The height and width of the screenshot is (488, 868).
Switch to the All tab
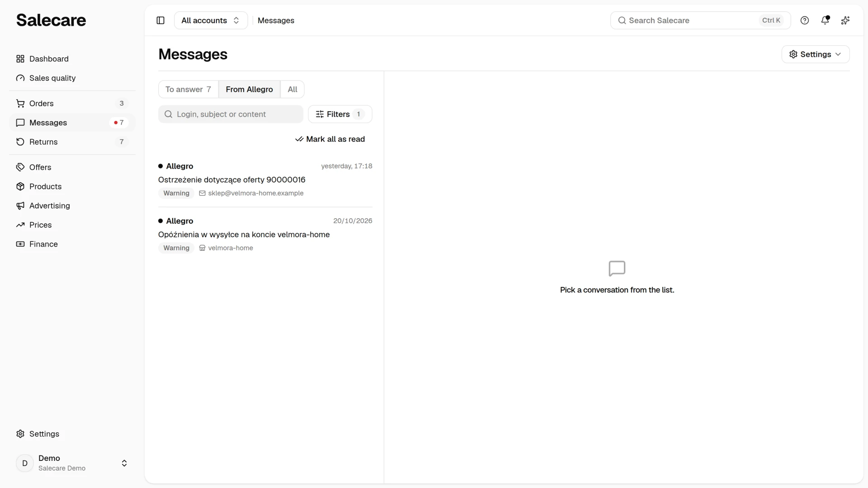tap(292, 89)
